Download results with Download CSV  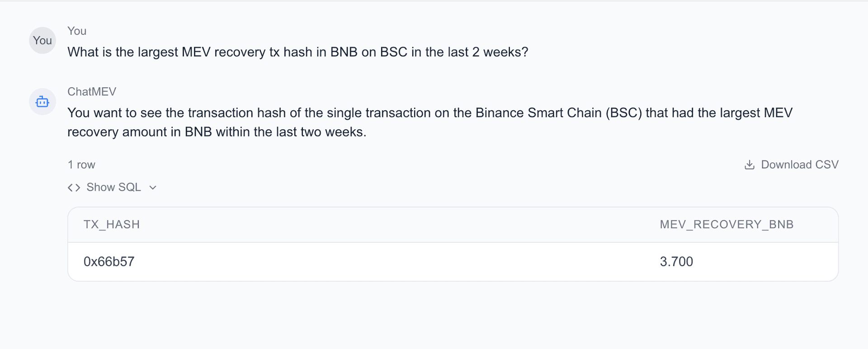tap(799, 165)
